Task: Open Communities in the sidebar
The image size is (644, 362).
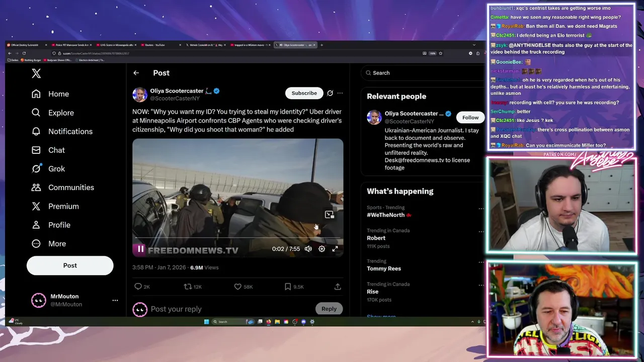Action: [x=62, y=187]
